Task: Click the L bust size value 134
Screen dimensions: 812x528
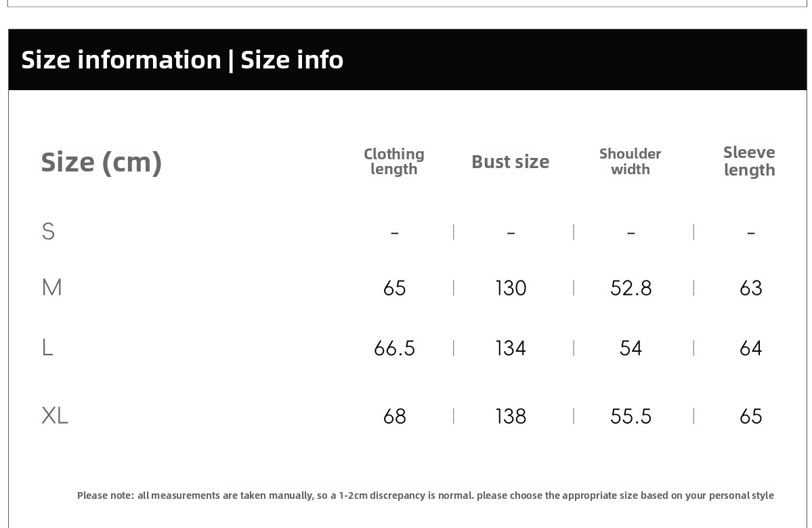Action: point(511,348)
